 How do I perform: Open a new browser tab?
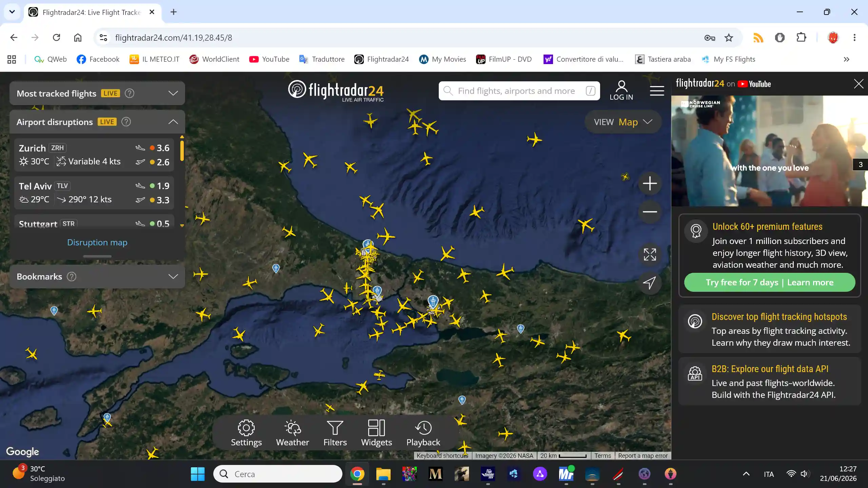pyautogui.click(x=174, y=12)
